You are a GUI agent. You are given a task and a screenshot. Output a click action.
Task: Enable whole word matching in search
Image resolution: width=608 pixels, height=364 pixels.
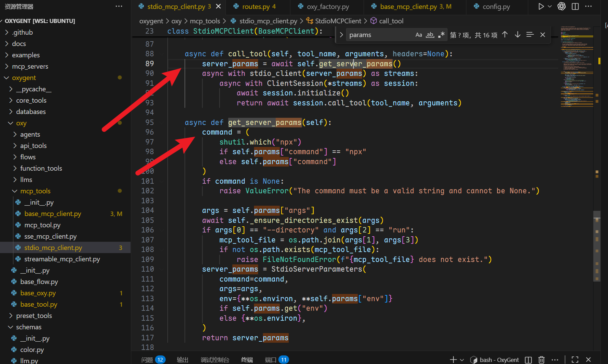[x=430, y=35]
